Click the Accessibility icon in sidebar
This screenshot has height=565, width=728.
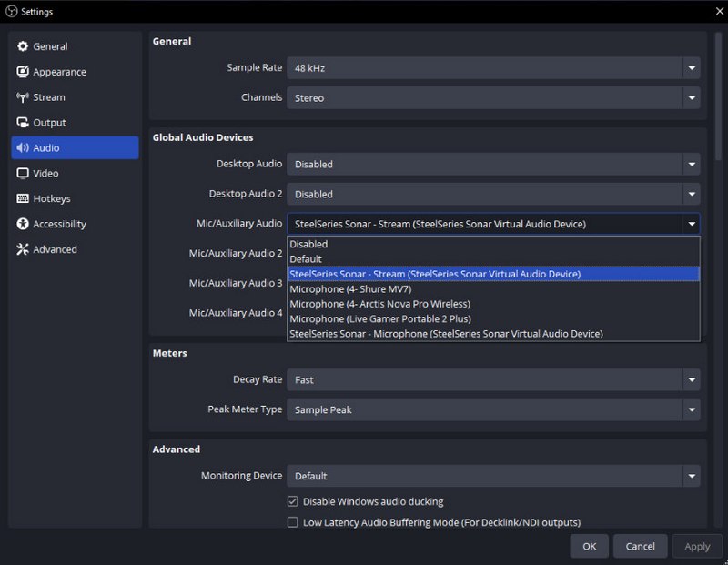pos(22,224)
